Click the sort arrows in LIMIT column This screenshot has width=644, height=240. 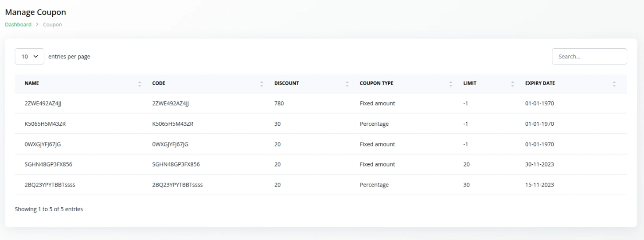point(513,83)
